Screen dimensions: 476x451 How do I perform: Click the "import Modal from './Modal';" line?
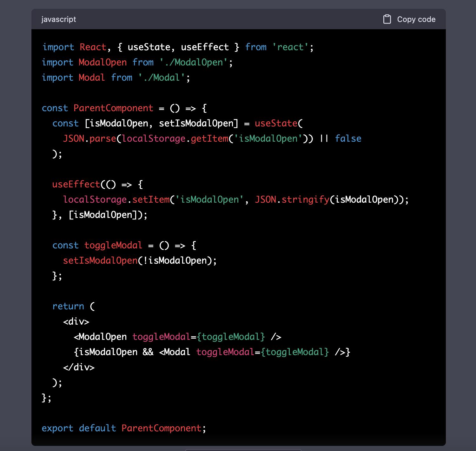116,78
